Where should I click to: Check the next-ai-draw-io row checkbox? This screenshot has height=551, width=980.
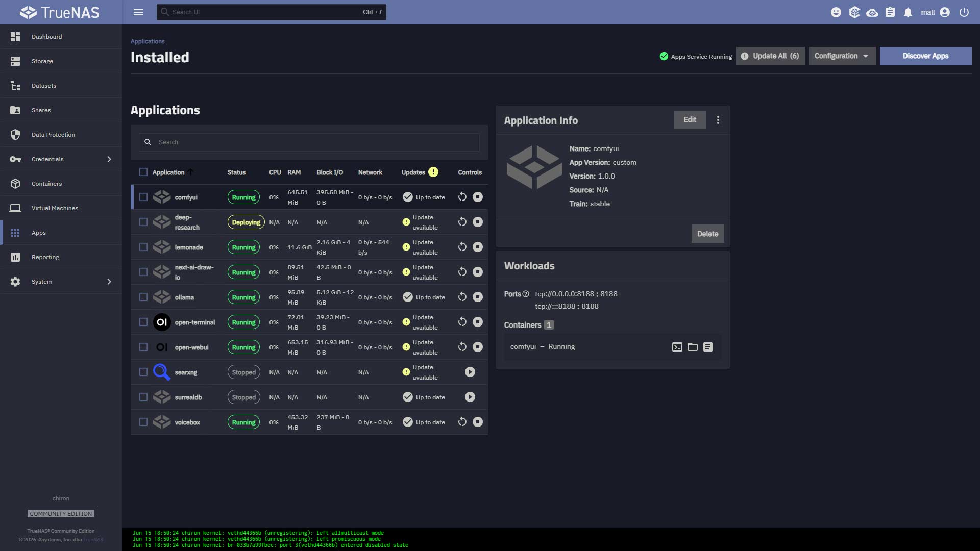pyautogui.click(x=143, y=272)
